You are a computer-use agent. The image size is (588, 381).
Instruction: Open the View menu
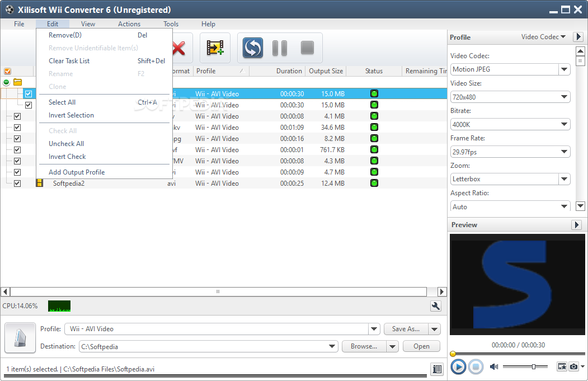point(88,24)
